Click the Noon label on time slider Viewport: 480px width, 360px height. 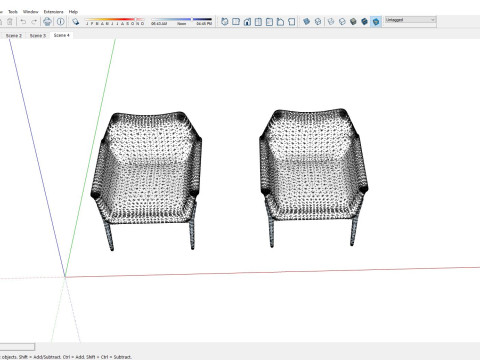(x=182, y=24)
